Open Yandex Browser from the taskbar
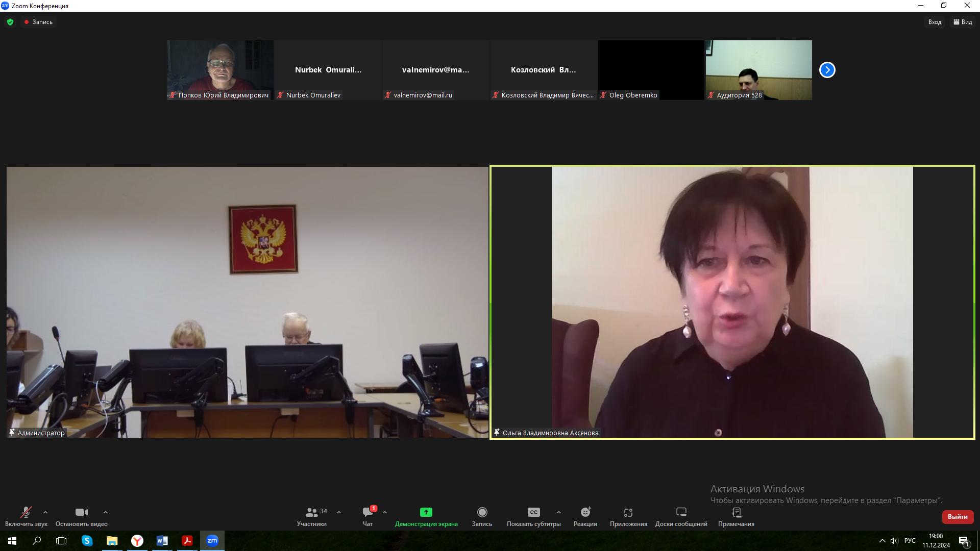980x551 pixels. coord(137,541)
